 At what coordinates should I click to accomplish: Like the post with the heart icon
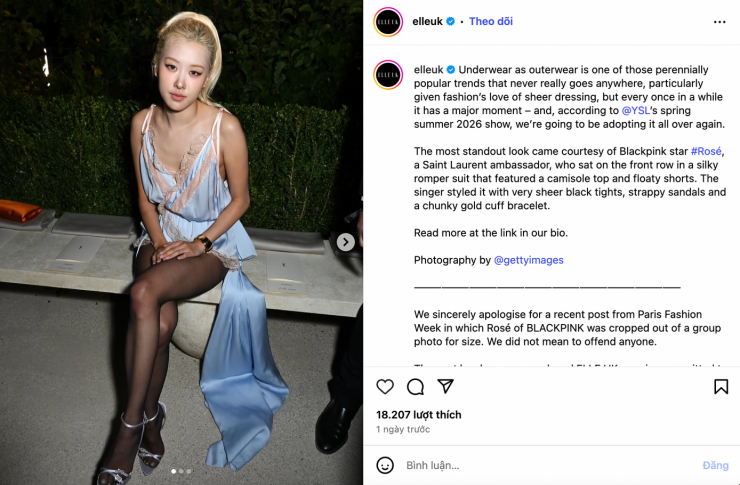point(385,387)
